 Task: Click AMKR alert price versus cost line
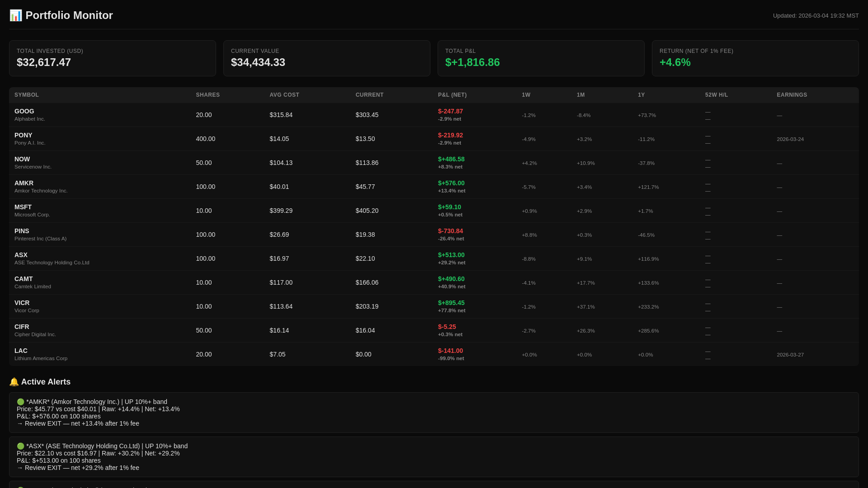click(98, 409)
